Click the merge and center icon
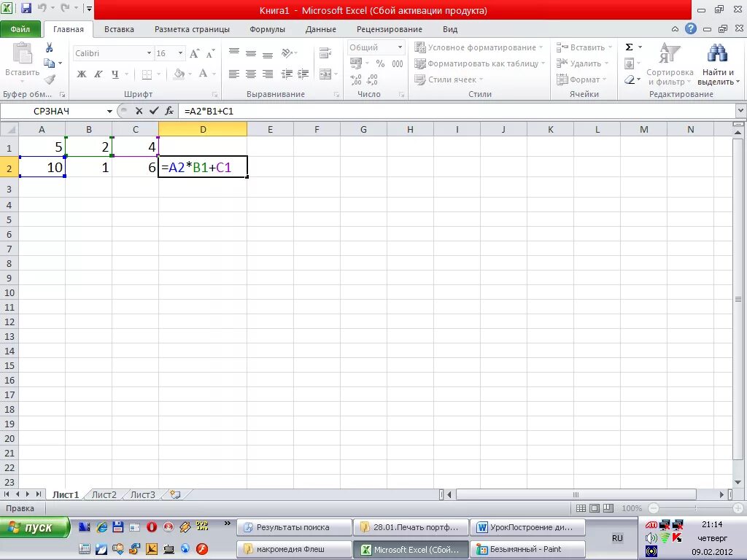Viewport: 747px width, 560px height. [x=325, y=74]
